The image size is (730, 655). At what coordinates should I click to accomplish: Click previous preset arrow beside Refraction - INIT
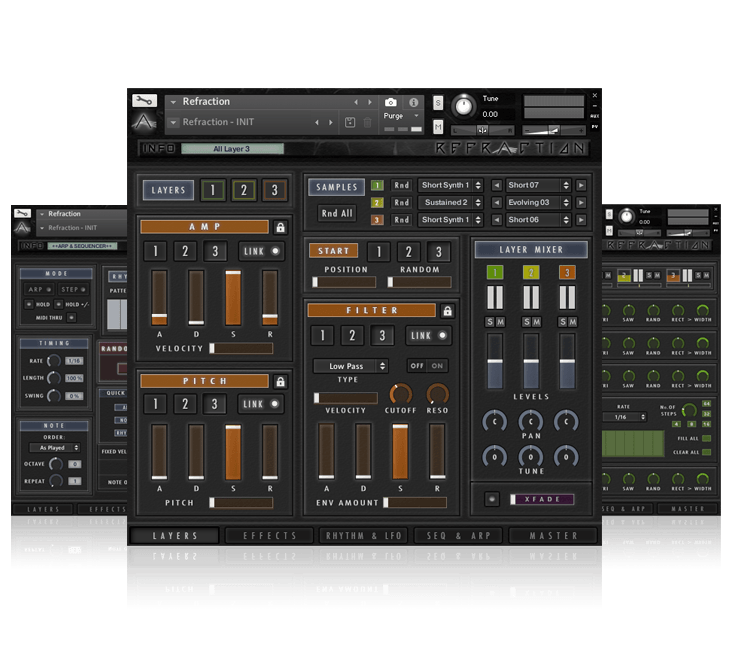tap(317, 122)
